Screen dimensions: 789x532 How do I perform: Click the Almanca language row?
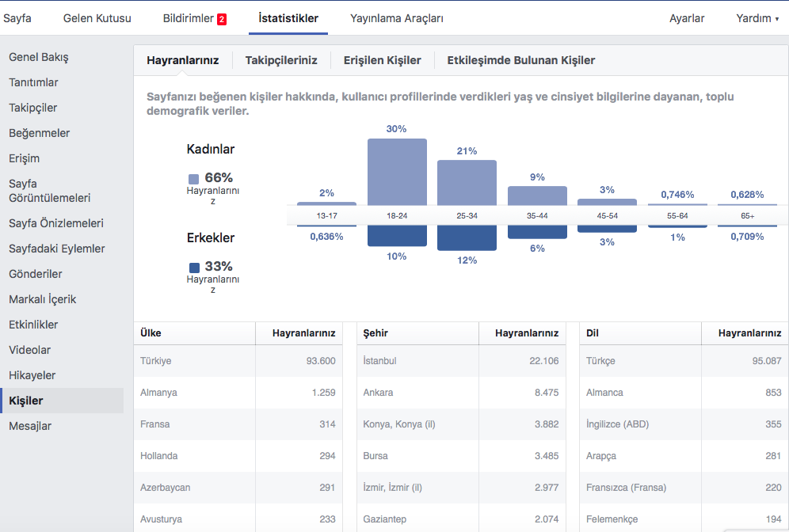pyautogui.click(x=684, y=392)
